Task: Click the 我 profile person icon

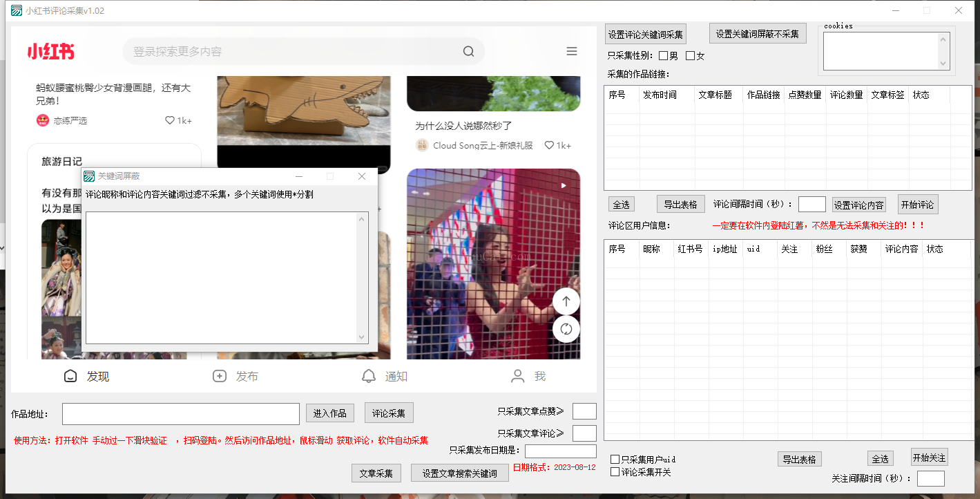Action: click(518, 376)
